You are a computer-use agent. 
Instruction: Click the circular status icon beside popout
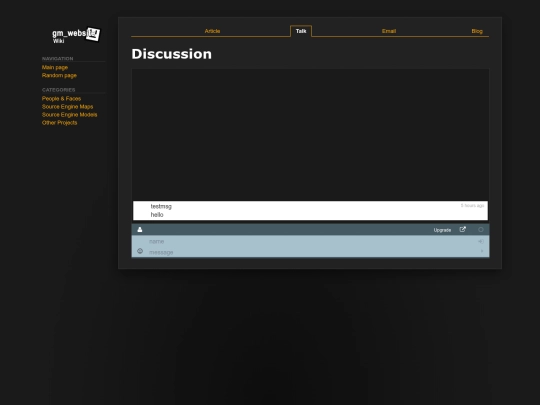(x=481, y=230)
